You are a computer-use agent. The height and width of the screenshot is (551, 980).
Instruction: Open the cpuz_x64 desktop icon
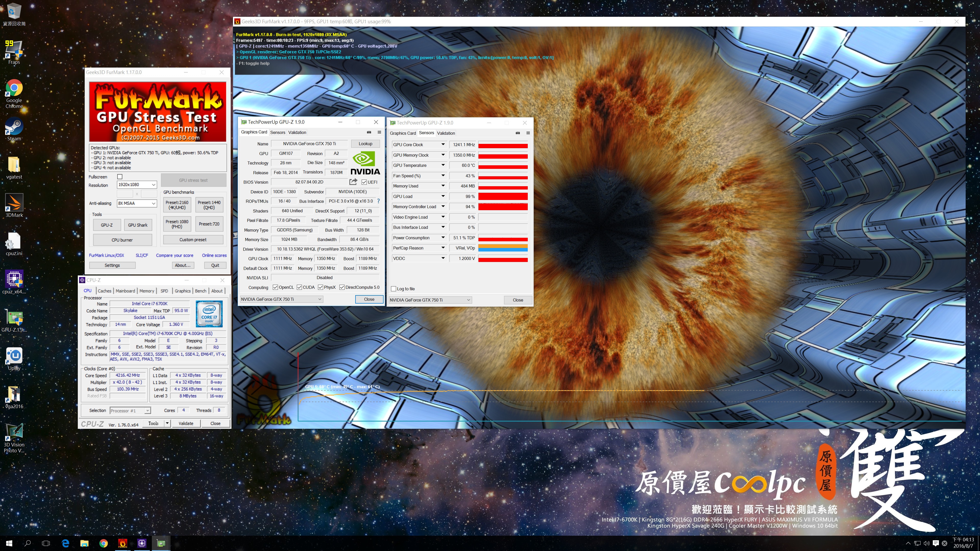14,282
